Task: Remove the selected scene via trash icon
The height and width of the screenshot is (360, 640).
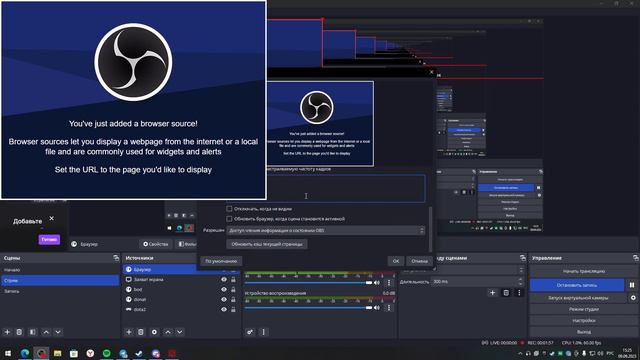Action: click(19, 332)
